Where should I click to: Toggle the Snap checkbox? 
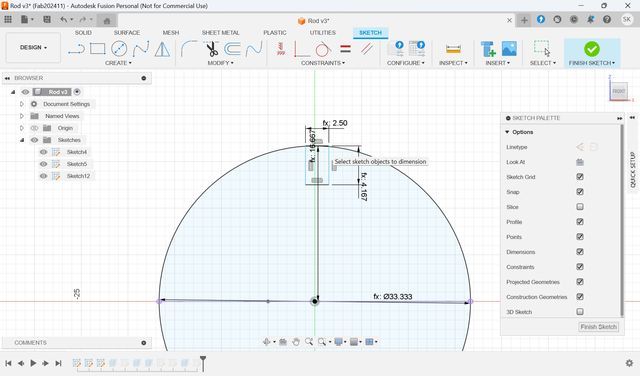580,192
